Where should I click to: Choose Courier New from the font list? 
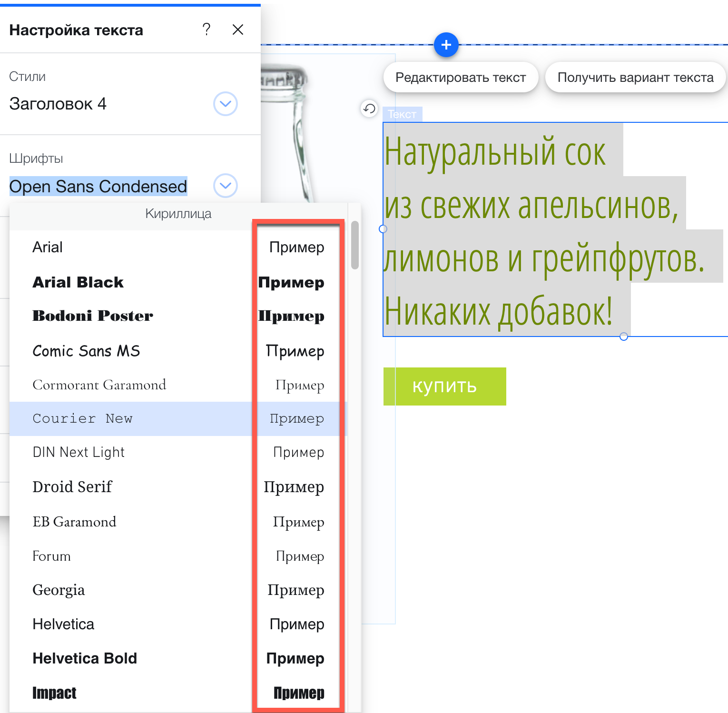(x=83, y=418)
